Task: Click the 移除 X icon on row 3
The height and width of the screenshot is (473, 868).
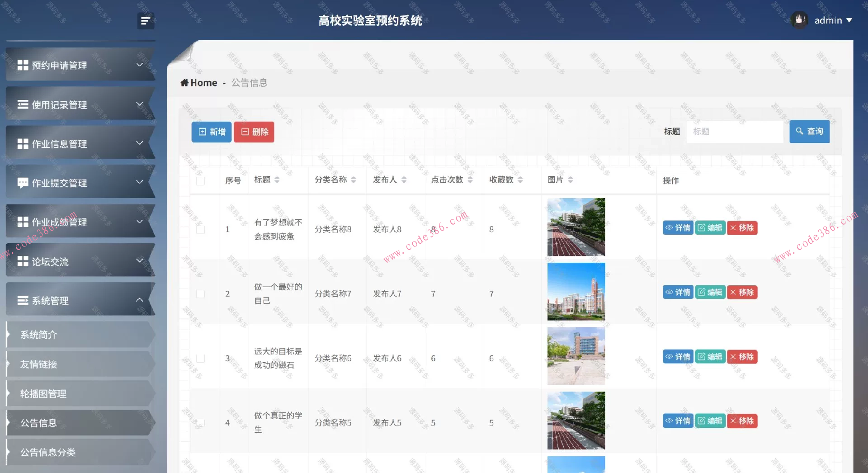Action: pos(734,357)
